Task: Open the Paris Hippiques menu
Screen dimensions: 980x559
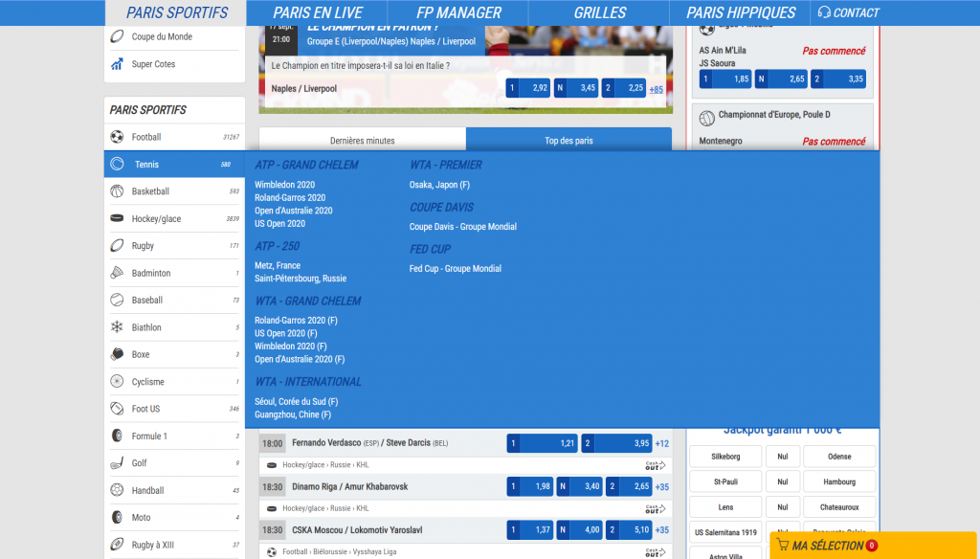Action: point(741,12)
